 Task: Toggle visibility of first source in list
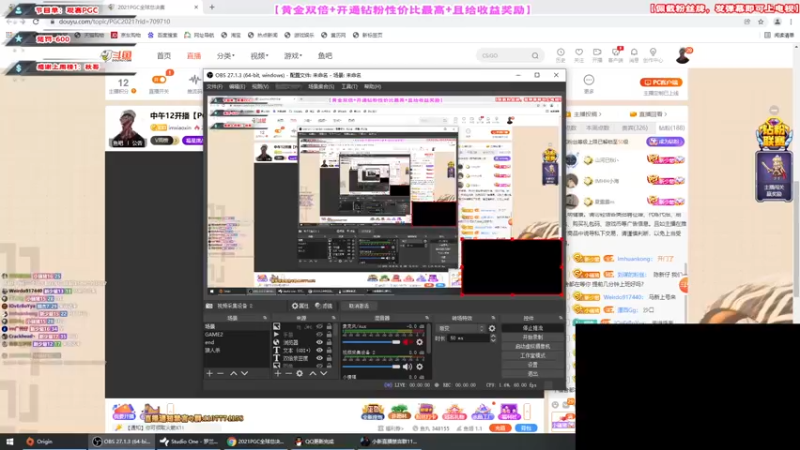coord(319,327)
